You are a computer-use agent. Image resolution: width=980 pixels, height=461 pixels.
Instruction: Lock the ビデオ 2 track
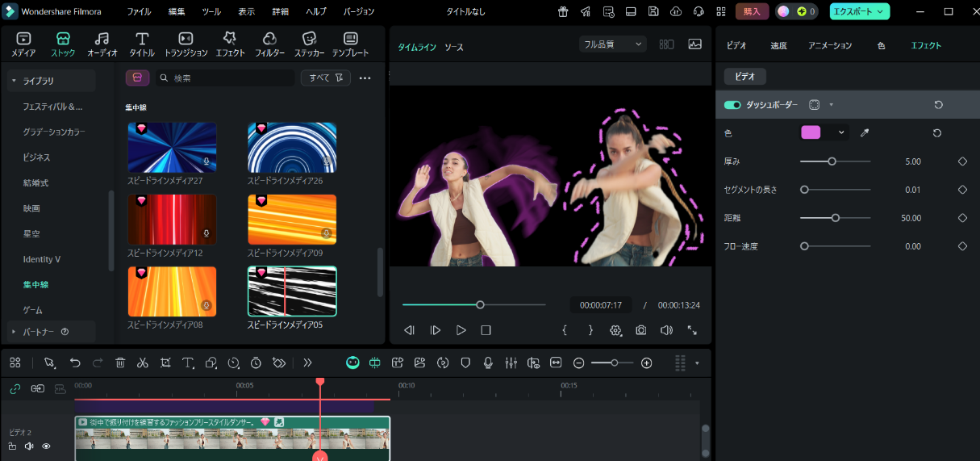coord(12,446)
